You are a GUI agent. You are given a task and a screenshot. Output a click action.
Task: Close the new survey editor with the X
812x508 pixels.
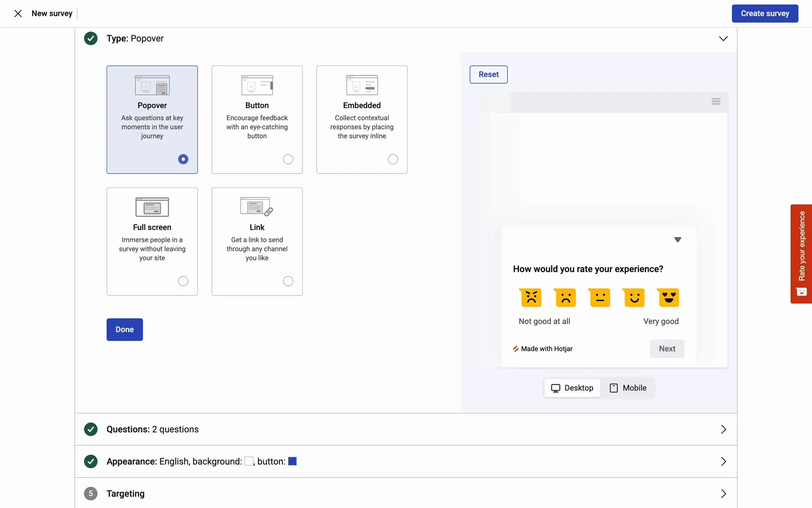coord(18,14)
